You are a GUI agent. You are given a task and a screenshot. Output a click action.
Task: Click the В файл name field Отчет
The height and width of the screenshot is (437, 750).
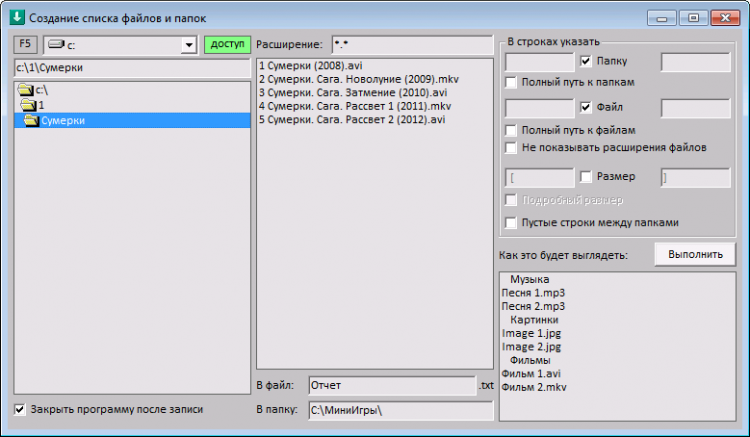pyautogui.click(x=392, y=385)
